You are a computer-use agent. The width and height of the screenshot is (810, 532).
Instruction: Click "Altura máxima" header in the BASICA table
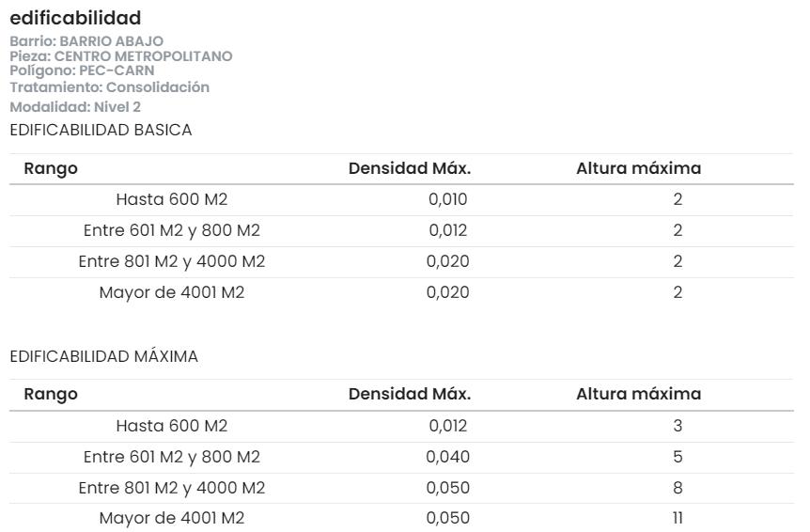638,169
